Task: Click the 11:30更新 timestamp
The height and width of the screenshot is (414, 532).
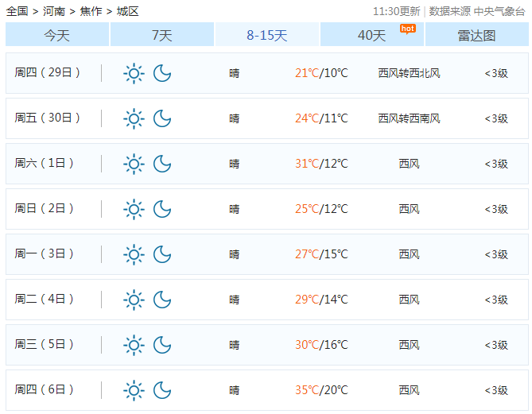Action: tap(396, 12)
